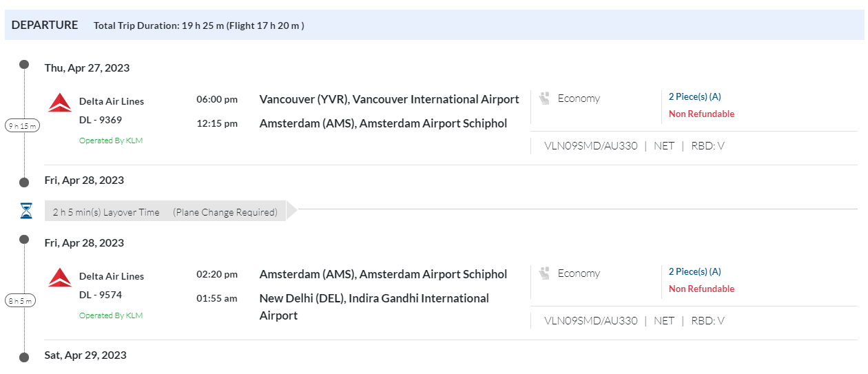Click Operated By KLM under DL - 9369
The height and width of the screenshot is (374, 868).
[111, 141]
